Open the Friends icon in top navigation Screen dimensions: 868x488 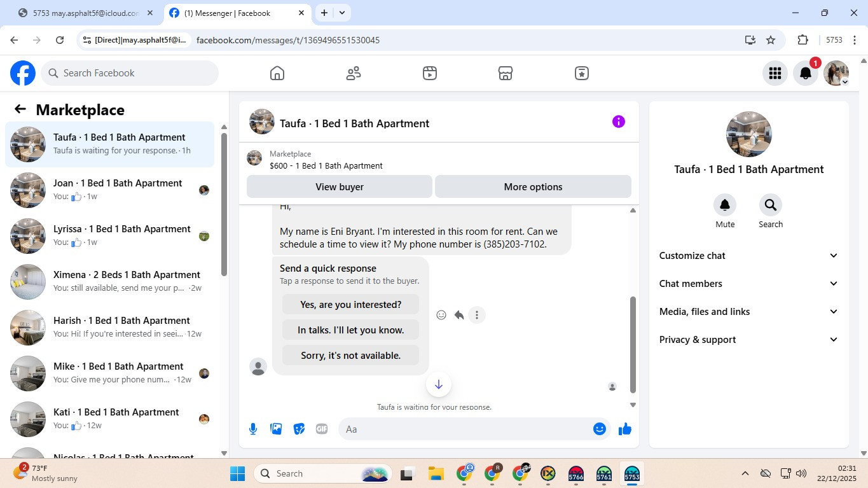[354, 73]
